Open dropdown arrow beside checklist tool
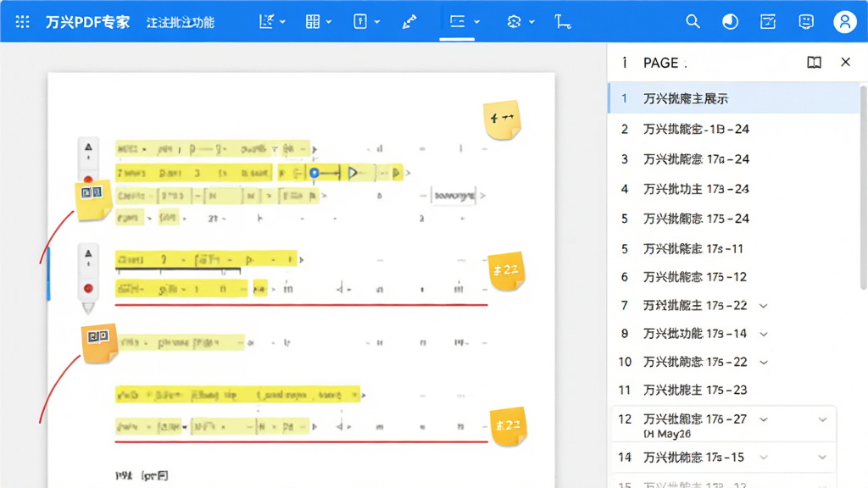 [283, 22]
